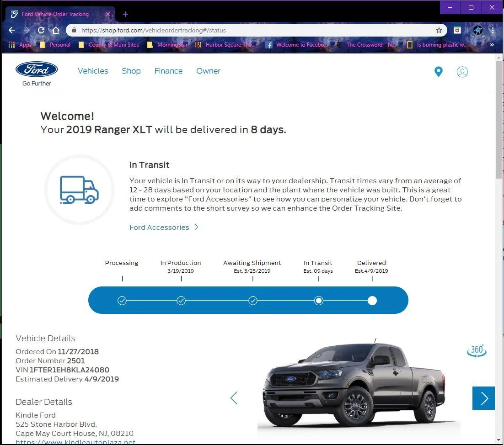Screen dimensions: 504x445
Task: Close the Ford Vehicle Order Tracking tab
Action: (108, 14)
